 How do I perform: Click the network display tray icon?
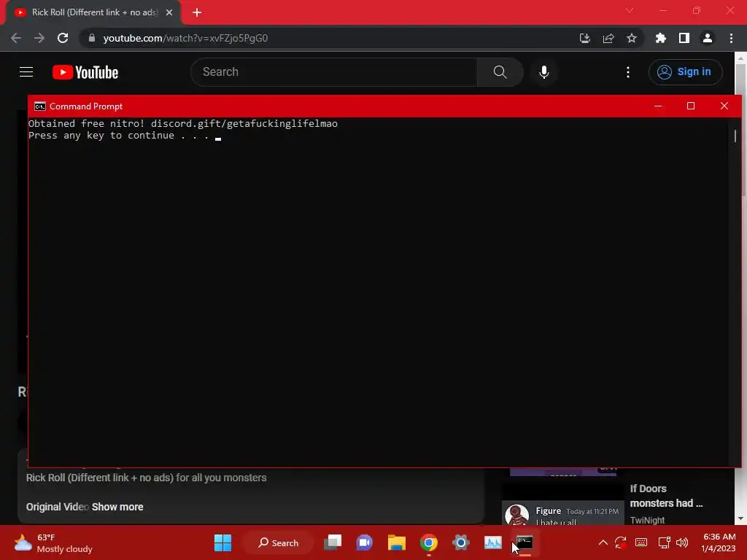[x=664, y=542]
